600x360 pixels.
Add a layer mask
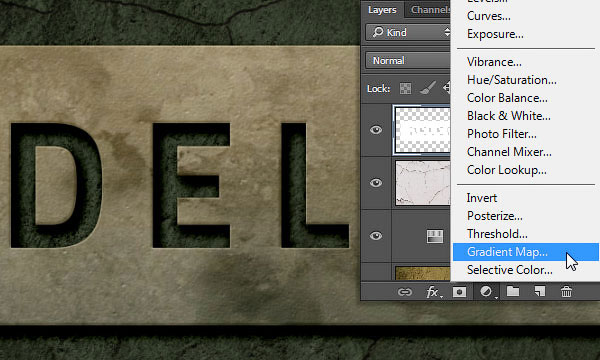click(x=459, y=292)
